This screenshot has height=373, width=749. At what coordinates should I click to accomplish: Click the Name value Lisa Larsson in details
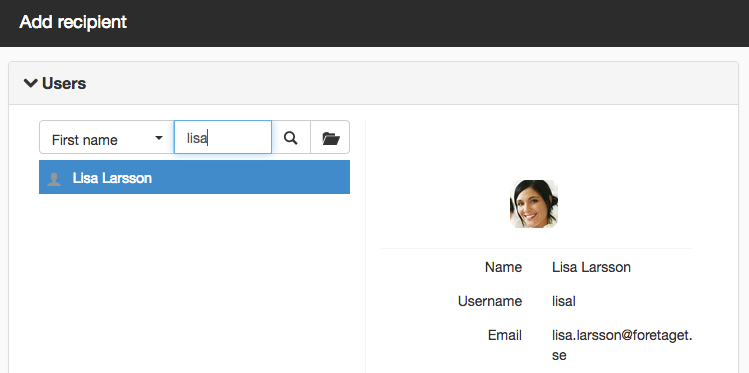(591, 267)
